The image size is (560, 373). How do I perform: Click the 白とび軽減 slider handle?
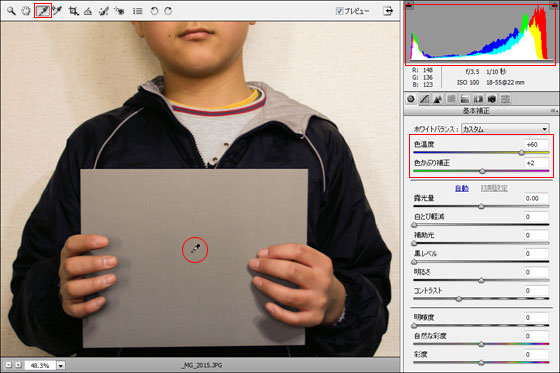414,225
